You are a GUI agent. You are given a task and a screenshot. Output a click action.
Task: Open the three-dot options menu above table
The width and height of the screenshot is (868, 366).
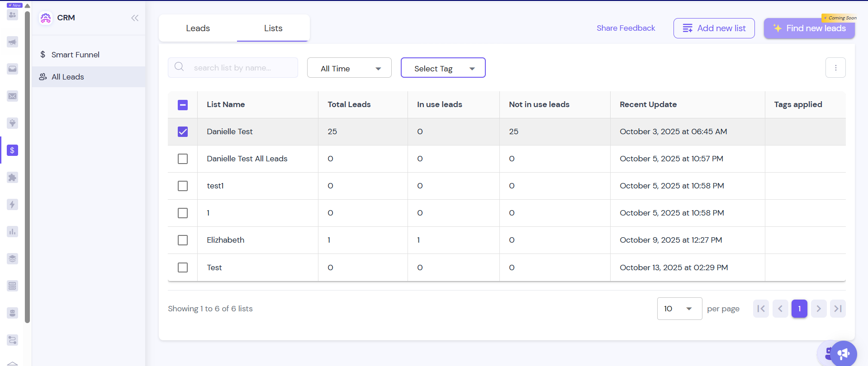point(835,68)
